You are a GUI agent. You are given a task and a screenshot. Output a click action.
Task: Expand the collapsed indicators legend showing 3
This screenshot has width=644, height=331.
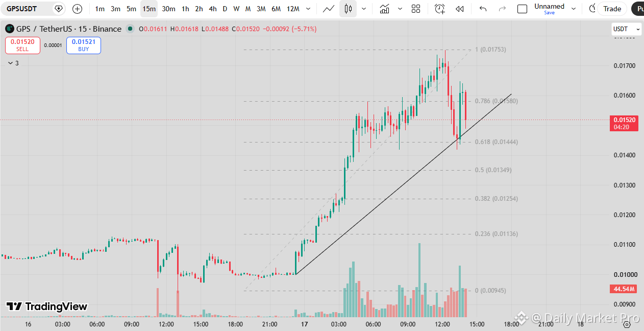[x=13, y=63]
